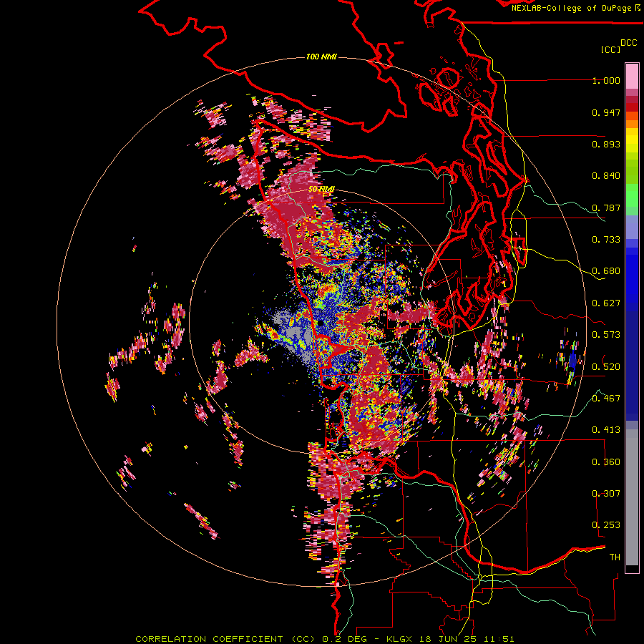Click the 0.680 legend value
Screen dimensions: 644x644
coord(606,271)
